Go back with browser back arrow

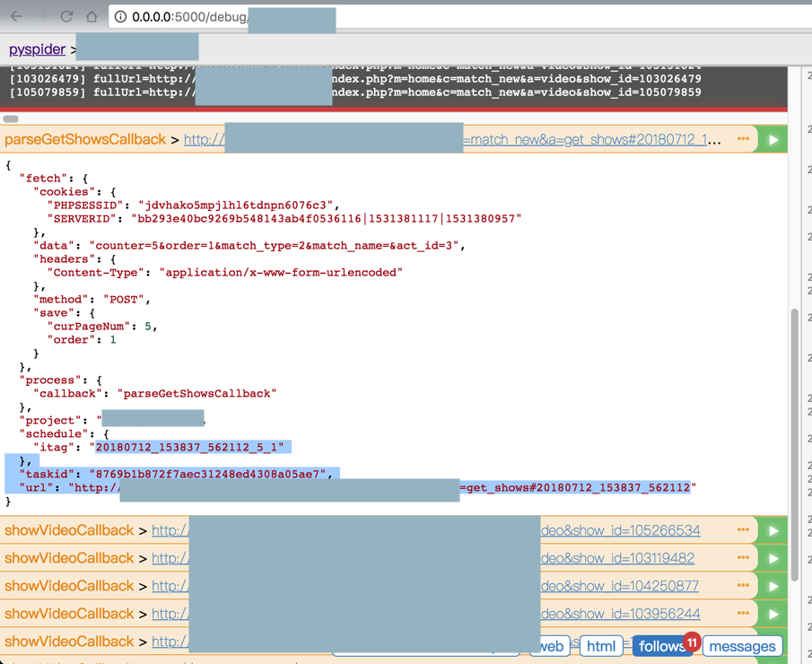coord(16,16)
